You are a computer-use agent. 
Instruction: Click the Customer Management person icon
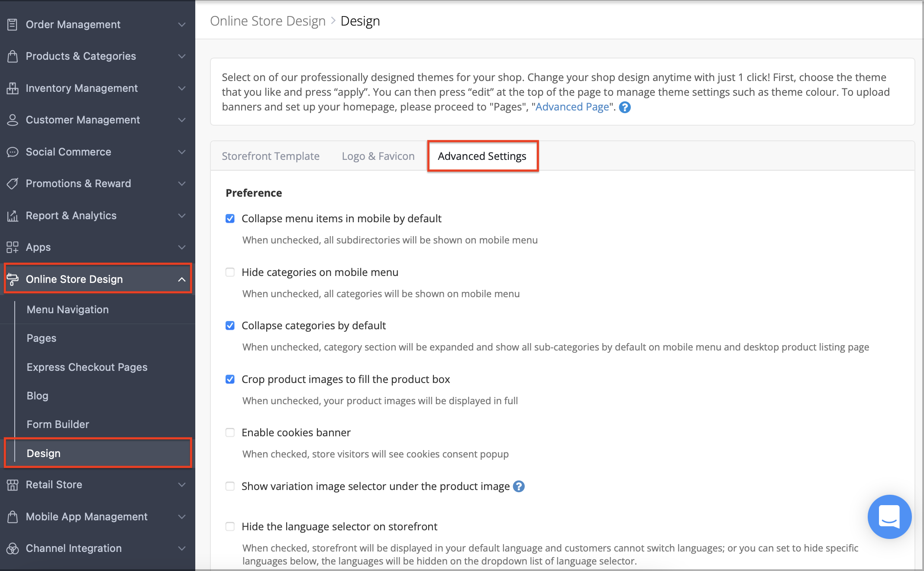point(13,120)
